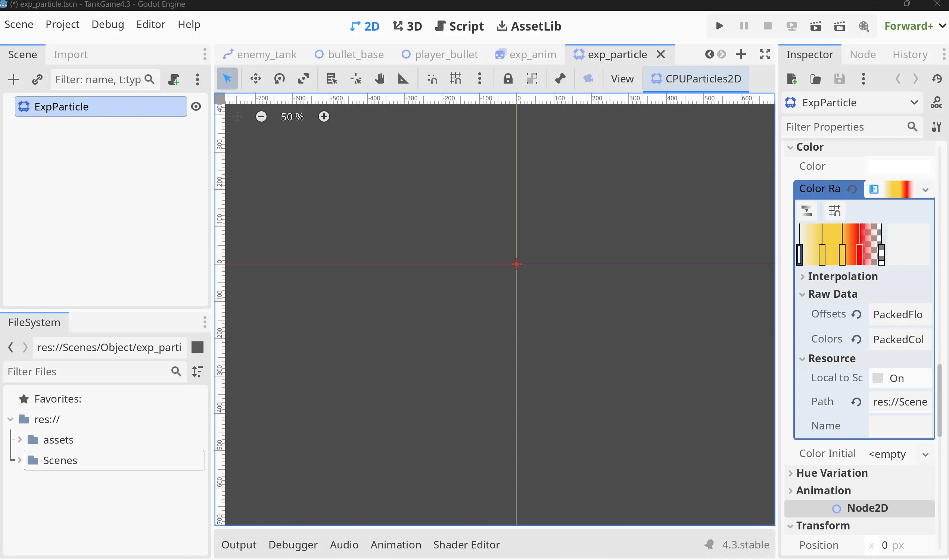Attach a script to ExpParticle
949x560 pixels.
click(174, 79)
